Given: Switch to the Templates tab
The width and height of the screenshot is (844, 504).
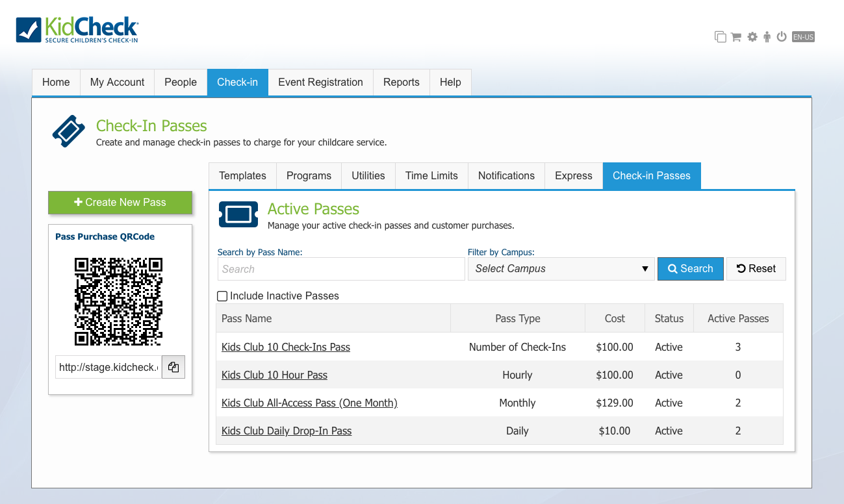Looking at the screenshot, I should (242, 175).
